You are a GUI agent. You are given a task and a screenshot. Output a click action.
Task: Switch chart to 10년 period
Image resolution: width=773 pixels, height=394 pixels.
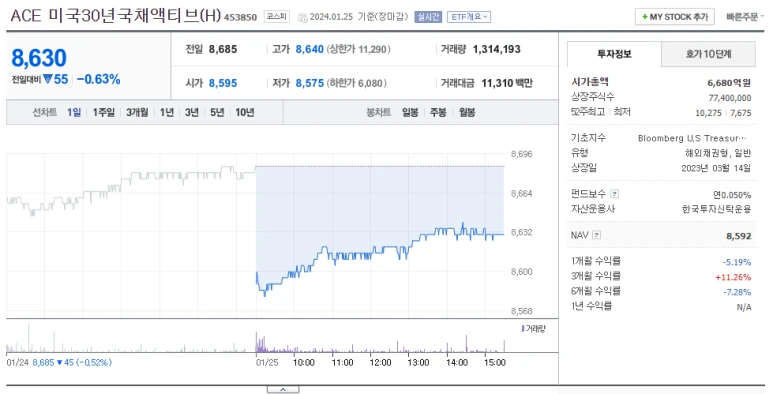click(x=245, y=112)
